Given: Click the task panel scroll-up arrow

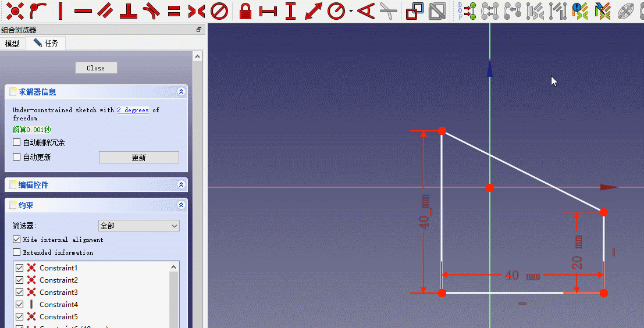Looking at the screenshot, I should click(198, 56).
